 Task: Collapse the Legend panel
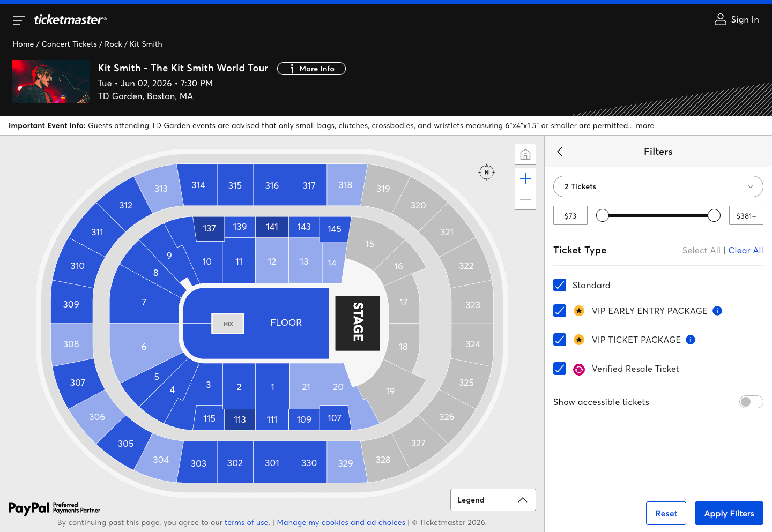[x=523, y=500]
